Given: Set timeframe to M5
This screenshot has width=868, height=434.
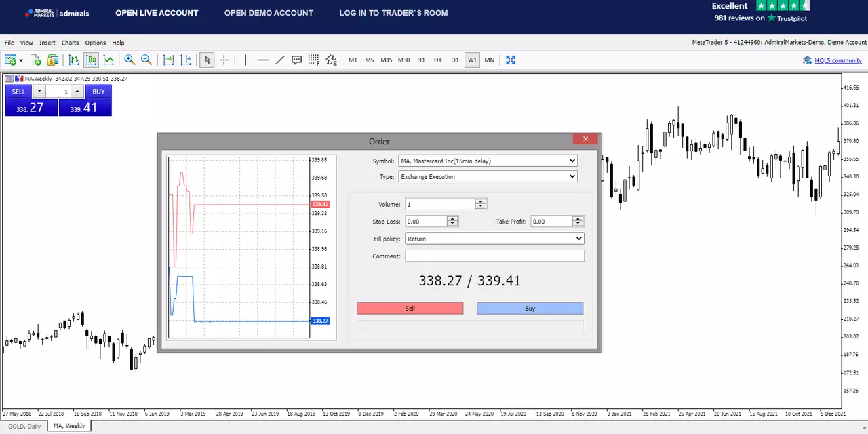Looking at the screenshot, I should 370,60.
